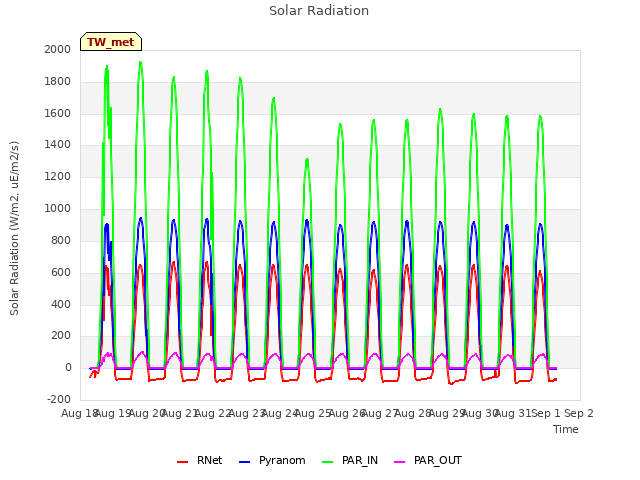Click the TW_met annotation label
Viewport: 640px width, 480px height.
(111, 42)
